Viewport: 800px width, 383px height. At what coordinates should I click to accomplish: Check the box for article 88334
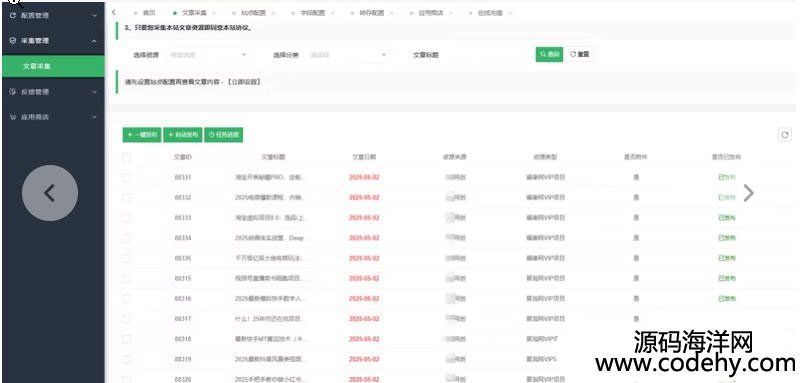[x=127, y=238]
